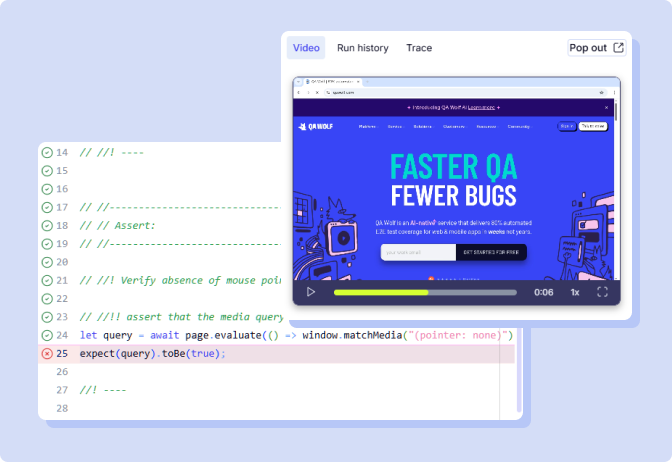Click line number 26 in gutter
The width and height of the screenshot is (672, 462).
[62, 372]
